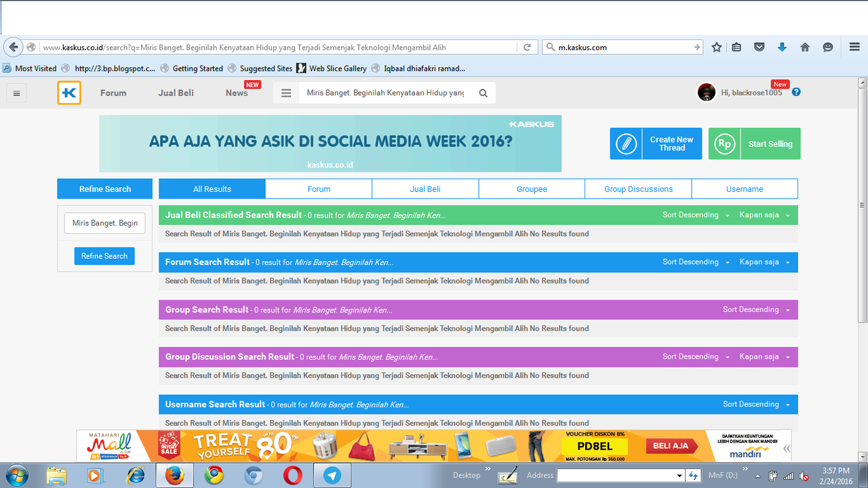This screenshot has height=488, width=868.
Task: Open Sort Descending in Username Search Result
Action: click(x=756, y=404)
